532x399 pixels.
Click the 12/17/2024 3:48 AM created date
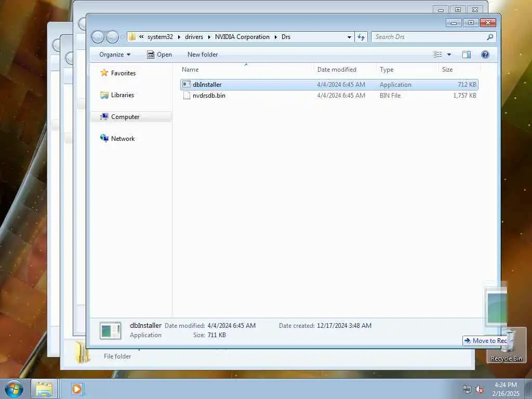[x=344, y=326]
